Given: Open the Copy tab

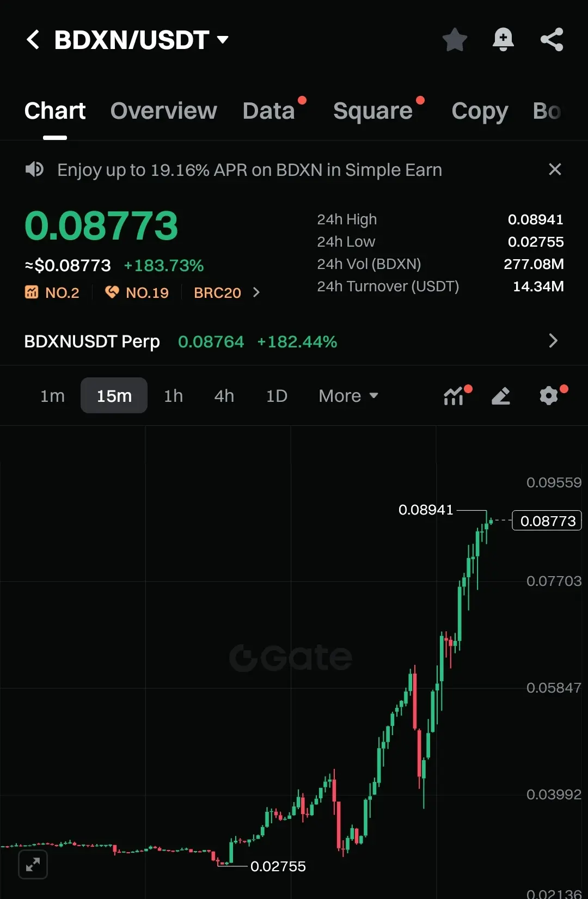Looking at the screenshot, I should pos(480,111).
